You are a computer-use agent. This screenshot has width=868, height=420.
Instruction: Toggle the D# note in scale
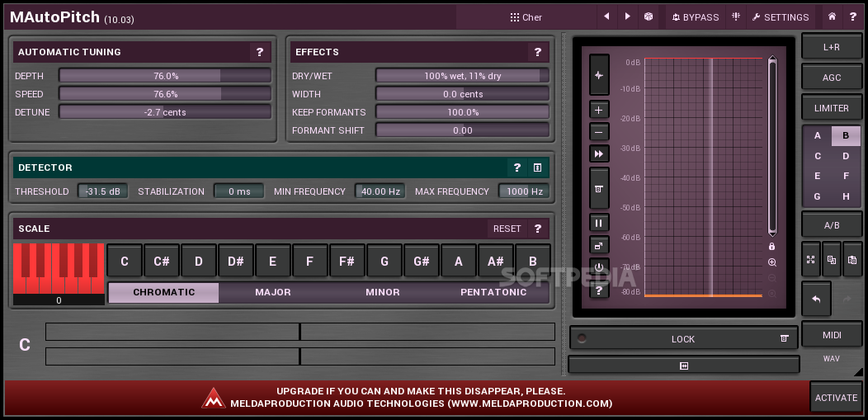(236, 261)
